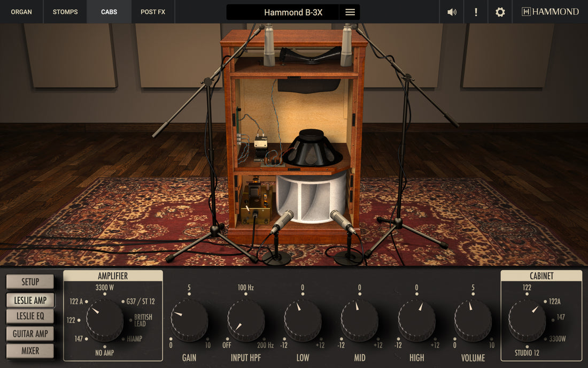Click the LOW EQ knob

pos(303,320)
